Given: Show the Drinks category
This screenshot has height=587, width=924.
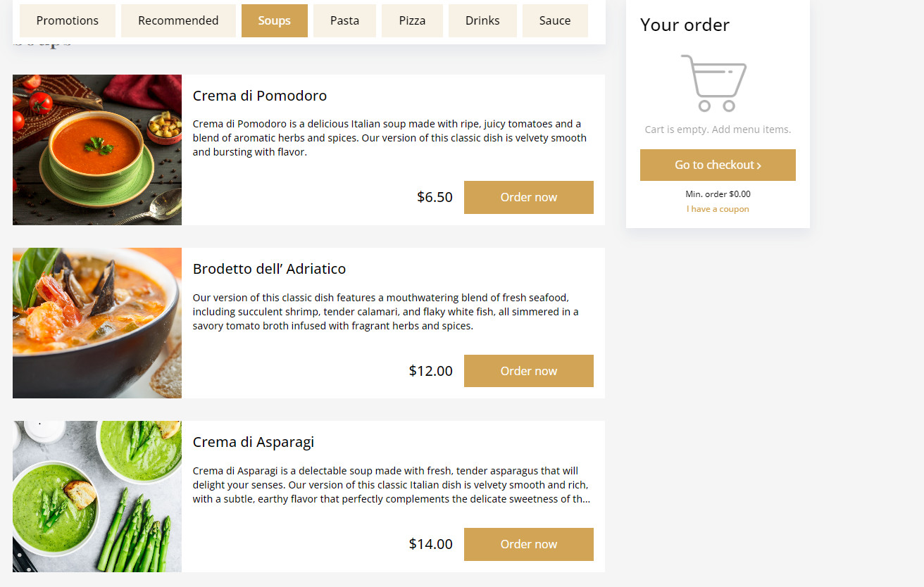Looking at the screenshot, I should coord(482,20).
